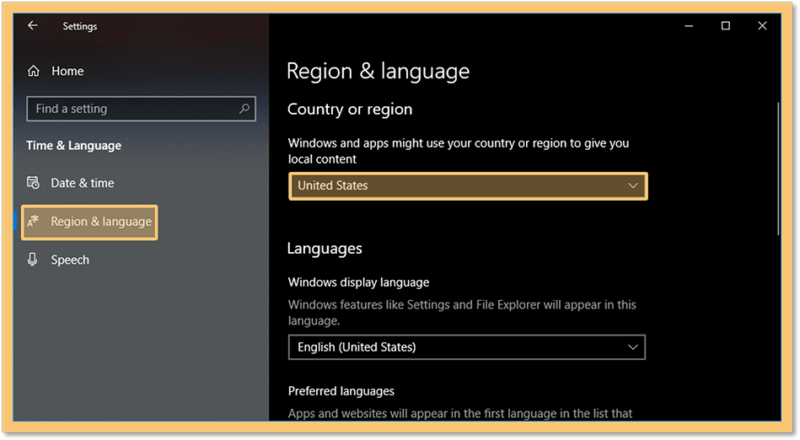
Task: Open the Date & time section
Action: [83, 183]
